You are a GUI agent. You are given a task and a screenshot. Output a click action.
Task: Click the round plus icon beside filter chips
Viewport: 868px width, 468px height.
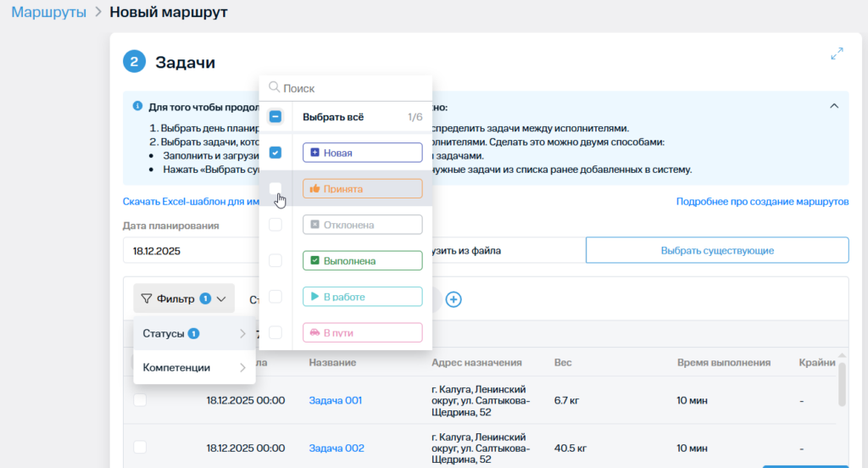[453, 299]
